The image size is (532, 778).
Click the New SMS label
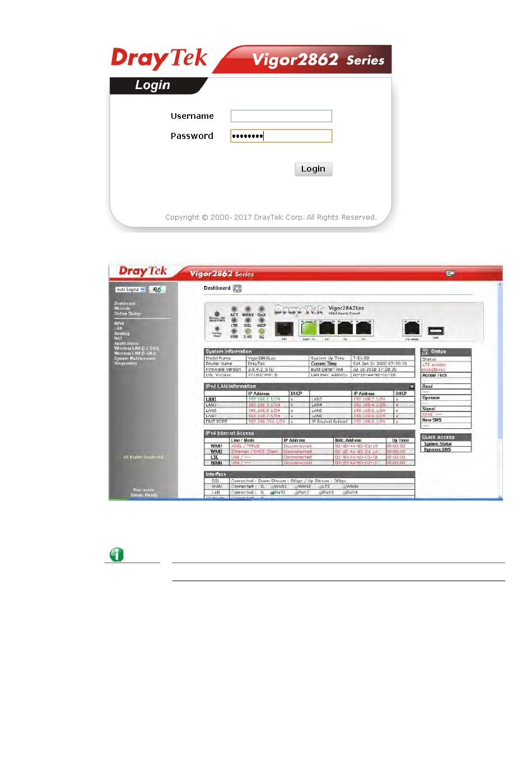coord(432,420)
